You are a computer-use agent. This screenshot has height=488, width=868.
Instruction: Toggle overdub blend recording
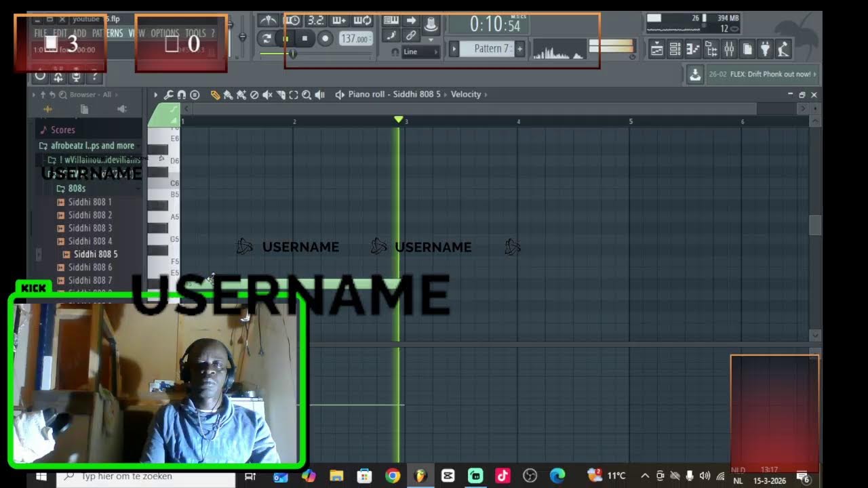pos(339,20)
